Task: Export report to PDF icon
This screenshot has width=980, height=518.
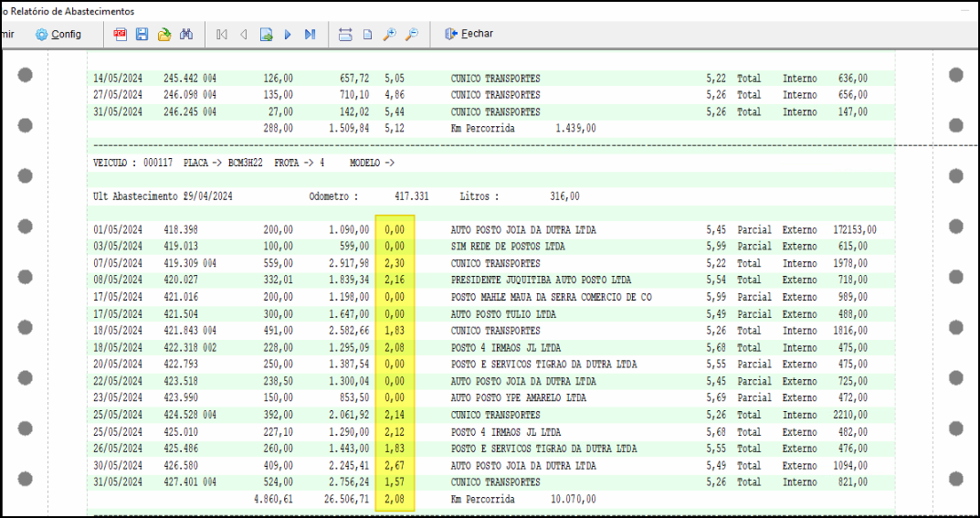Action: (x=120, y=35)
